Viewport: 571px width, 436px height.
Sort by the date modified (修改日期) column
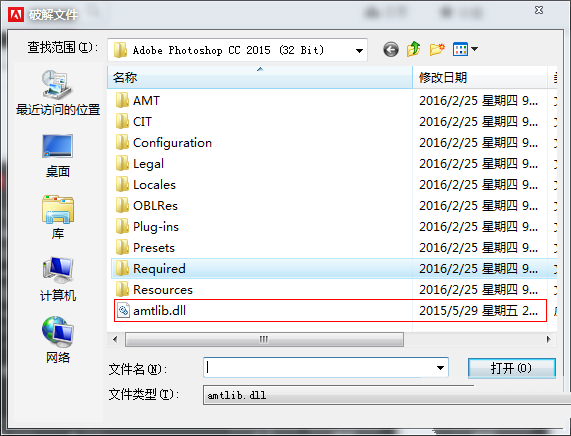click(480, 77)
